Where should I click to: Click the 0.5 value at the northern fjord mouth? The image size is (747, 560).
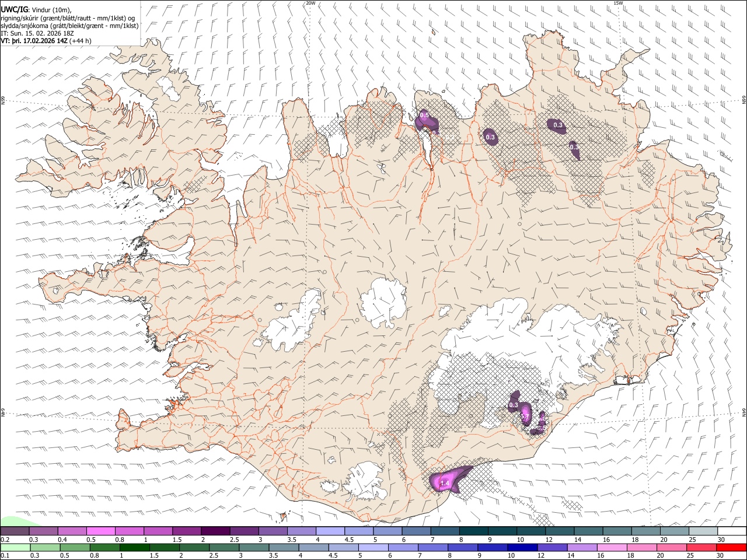point(425,116)
